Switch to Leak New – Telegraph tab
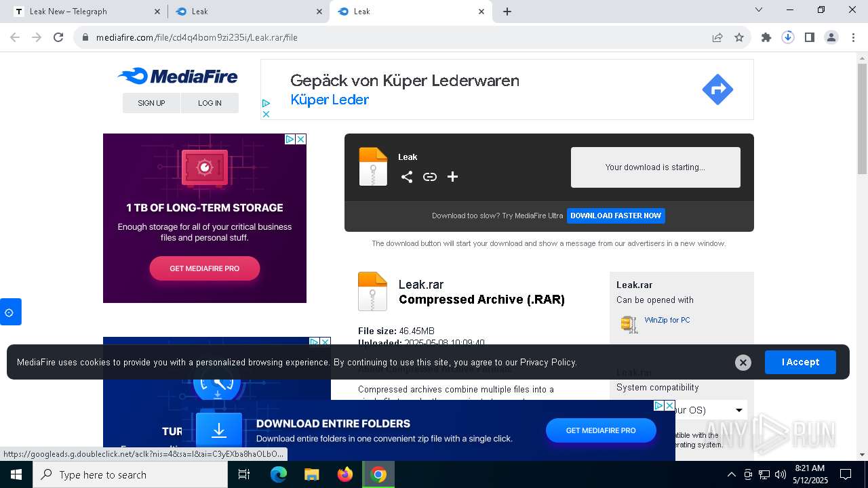This screenshot has height=488, width=868. point(87,12)
